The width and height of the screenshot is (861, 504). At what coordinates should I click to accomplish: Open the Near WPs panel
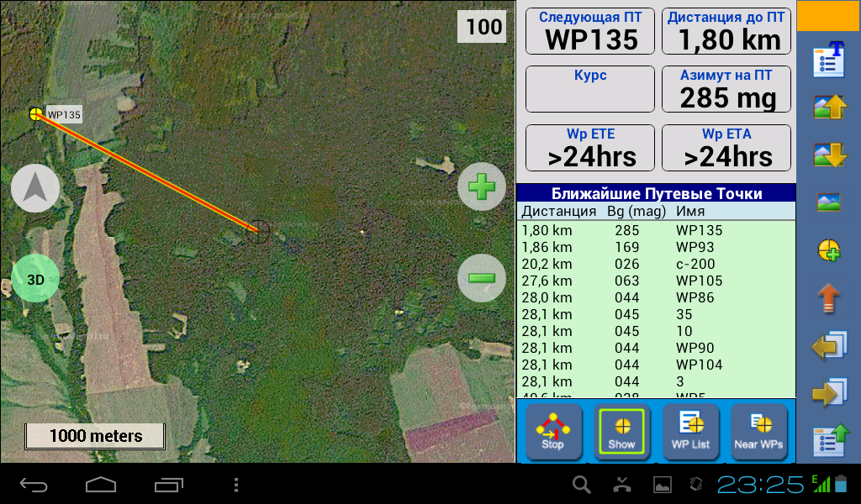pyautogui.click(x=758, y=432)
